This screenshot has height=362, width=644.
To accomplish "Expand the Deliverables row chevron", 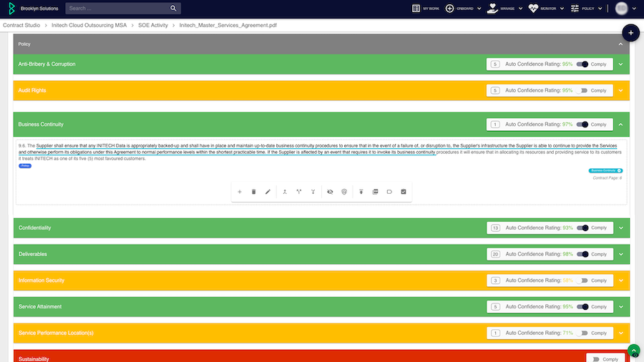I will (x=621, y=254).
